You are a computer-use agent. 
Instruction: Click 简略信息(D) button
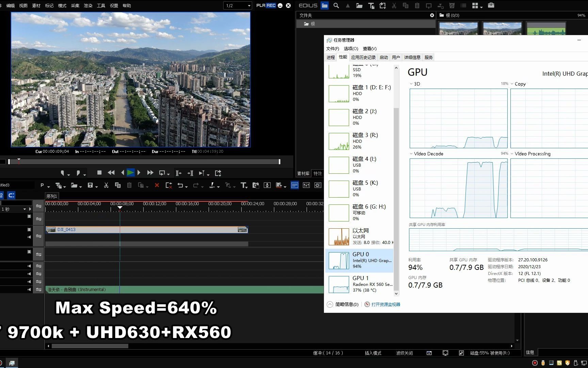tap(343, 304)
